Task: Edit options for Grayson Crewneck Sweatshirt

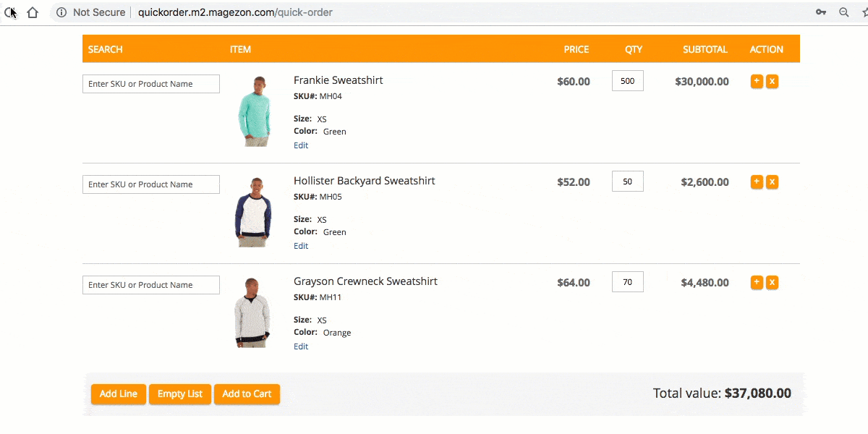Action: click(301, 346)
